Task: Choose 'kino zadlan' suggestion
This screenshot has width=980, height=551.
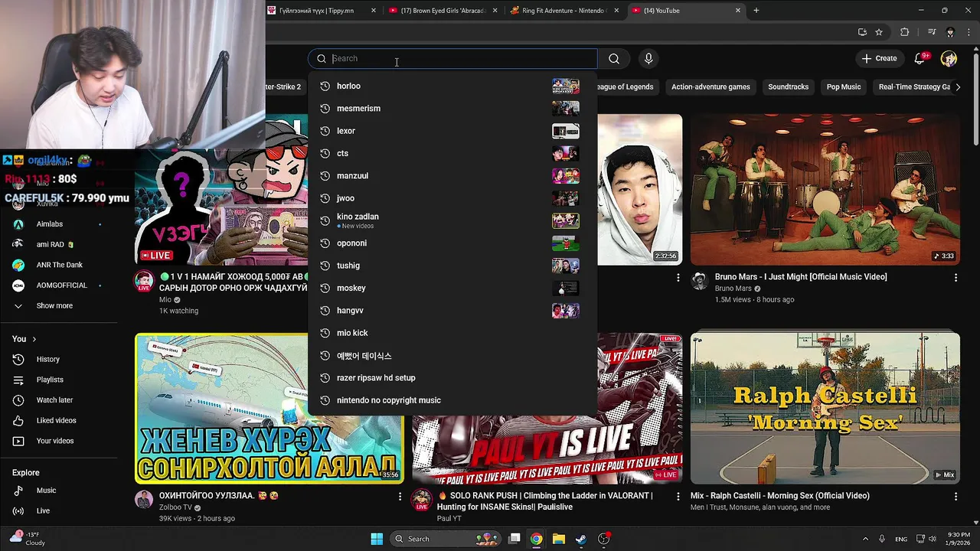Action: point(452,220)
